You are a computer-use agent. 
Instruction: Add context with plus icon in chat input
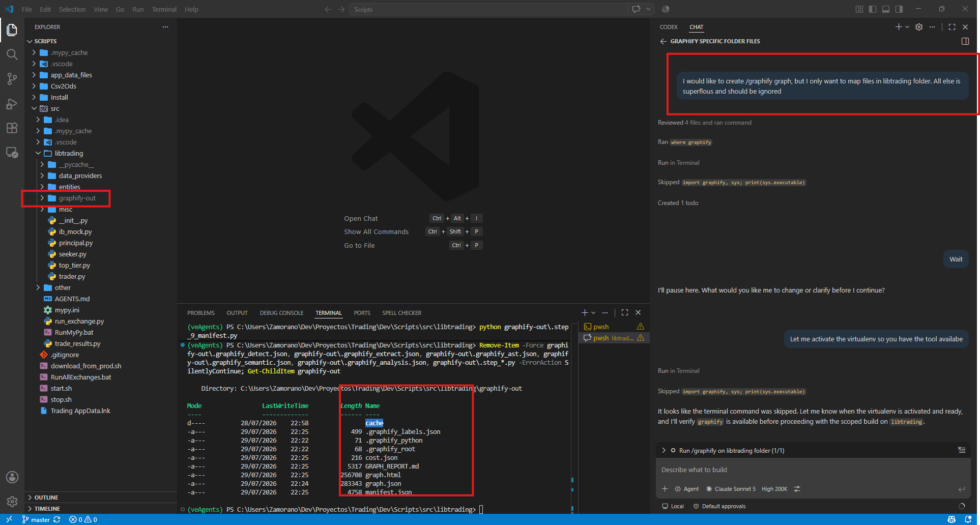pos(665,489)
